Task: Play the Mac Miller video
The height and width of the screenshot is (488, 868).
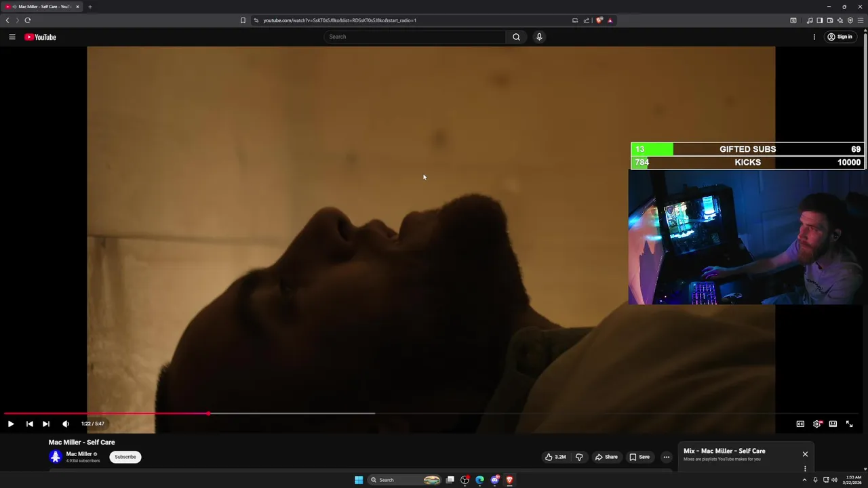Action: (x=11, y=424)
